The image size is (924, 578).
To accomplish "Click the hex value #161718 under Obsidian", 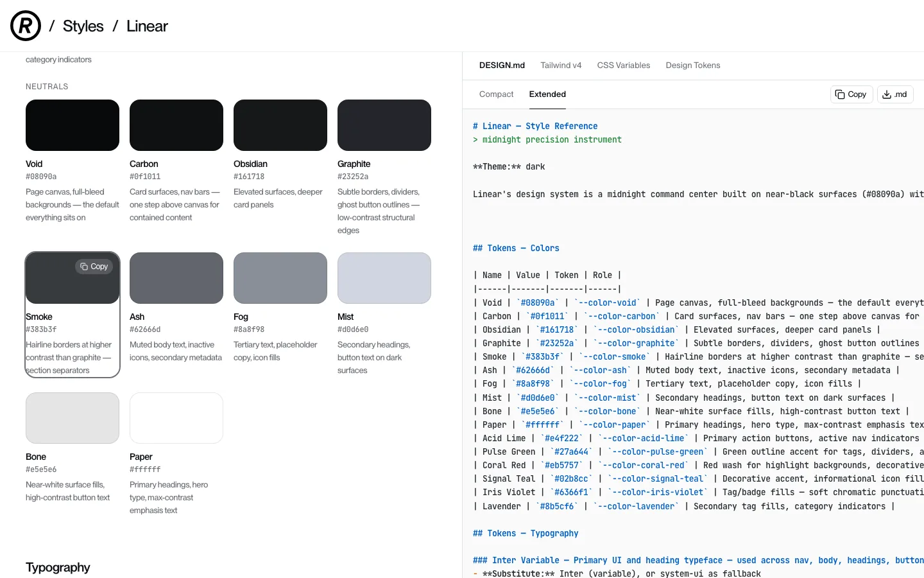I will click(x=249, y=177).
